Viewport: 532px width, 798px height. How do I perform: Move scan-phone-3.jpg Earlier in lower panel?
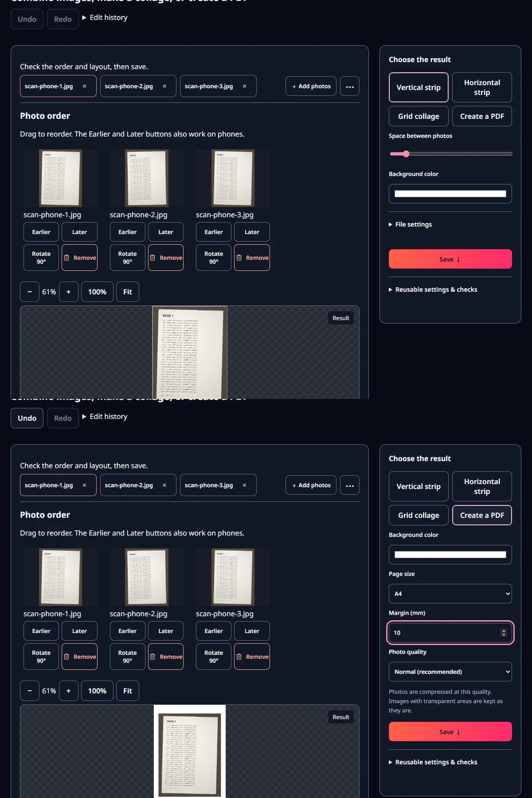(x=214, y=631)
